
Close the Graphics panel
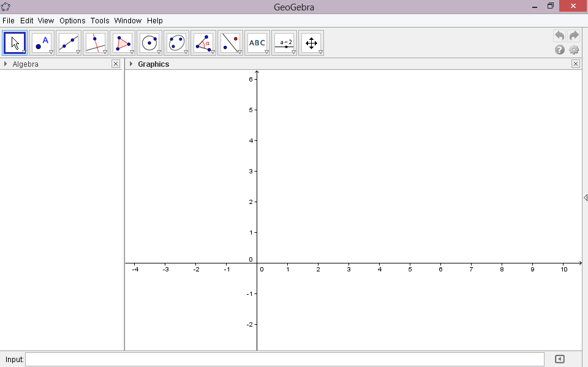coord(576,64)
